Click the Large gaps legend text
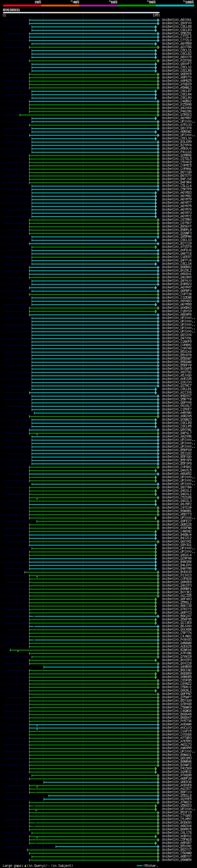Screen dimensions: 197x868 38,865
